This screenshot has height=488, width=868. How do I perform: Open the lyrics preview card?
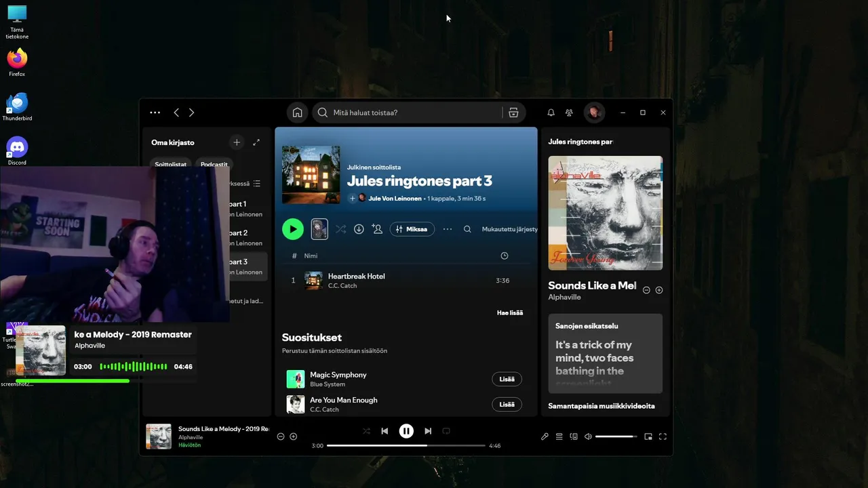tap(606, 353)
